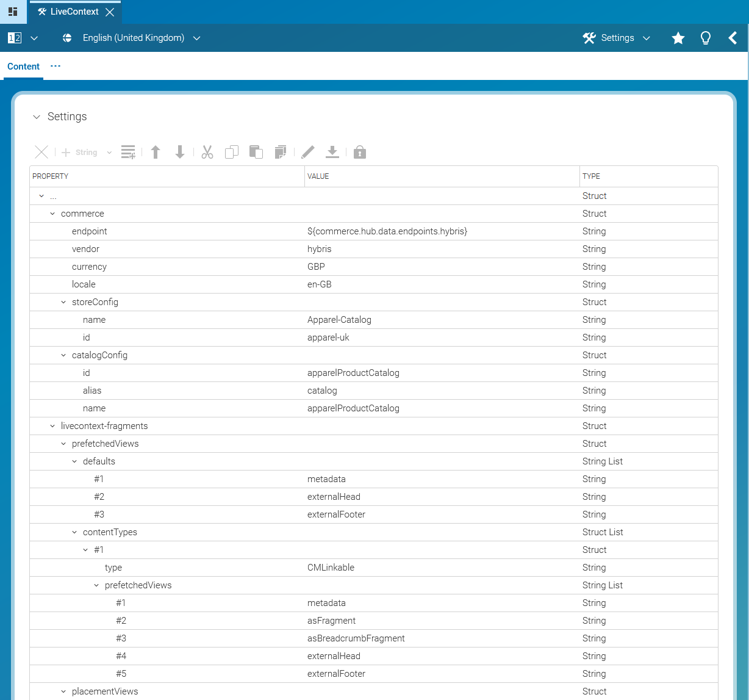Click the move row up arrow icon
Viewport: 749px width, 700px height.
pos(156,152)
